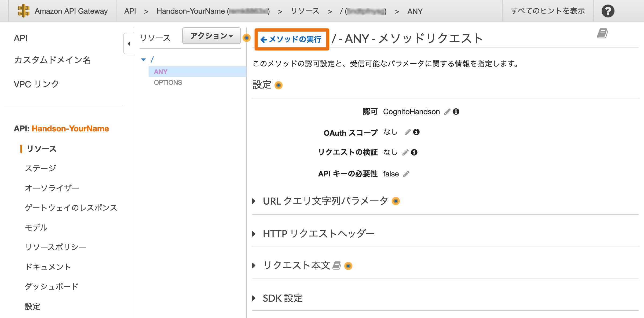Image resolution: width=644 pixels, height=318 pixels.
Task: Open リソースポリシー in the API menu
Action: click(56, 247)
